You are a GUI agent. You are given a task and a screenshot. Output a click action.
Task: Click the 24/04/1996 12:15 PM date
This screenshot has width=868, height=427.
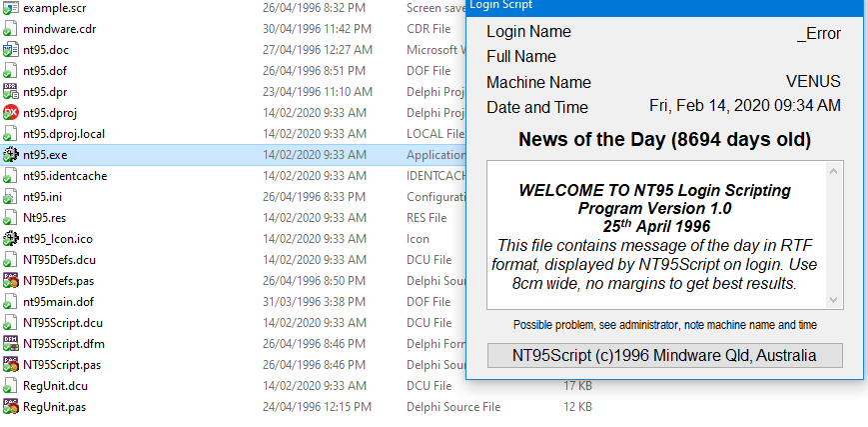pyautogui.click(x=318, y=407)
